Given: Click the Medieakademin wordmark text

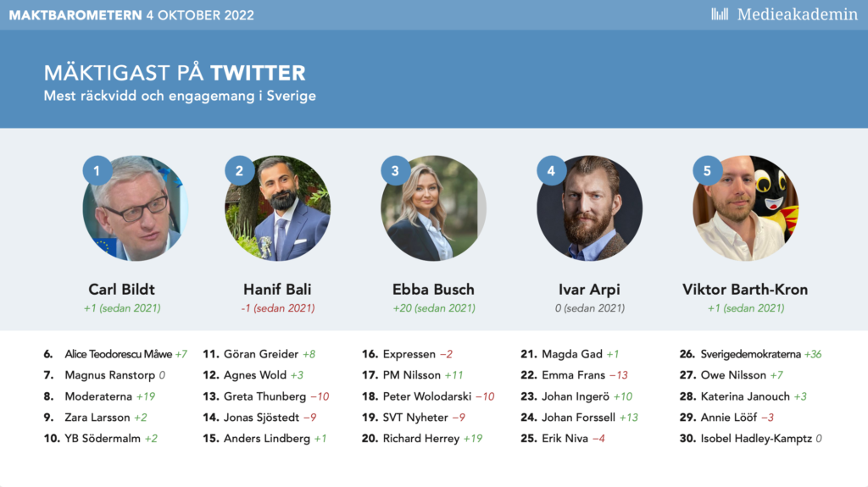Looking at the screenshot, I should pyautogui.click(x=798, y=14).
